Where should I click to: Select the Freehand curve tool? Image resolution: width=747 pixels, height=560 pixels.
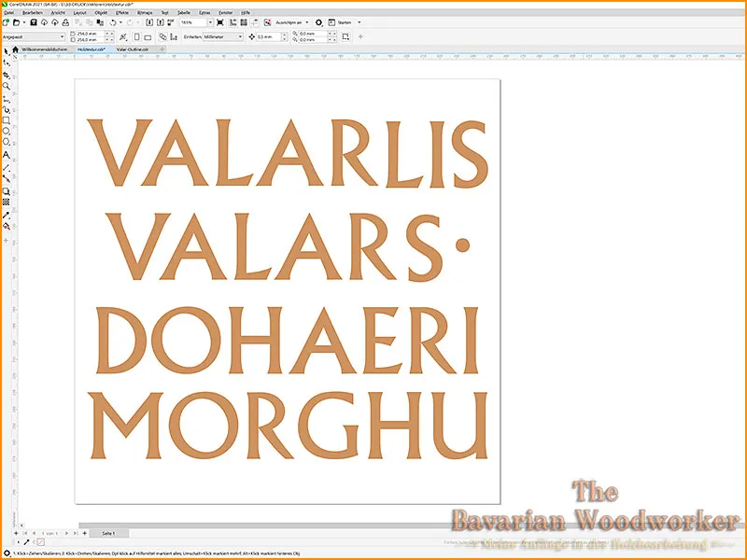coord(7,98)
